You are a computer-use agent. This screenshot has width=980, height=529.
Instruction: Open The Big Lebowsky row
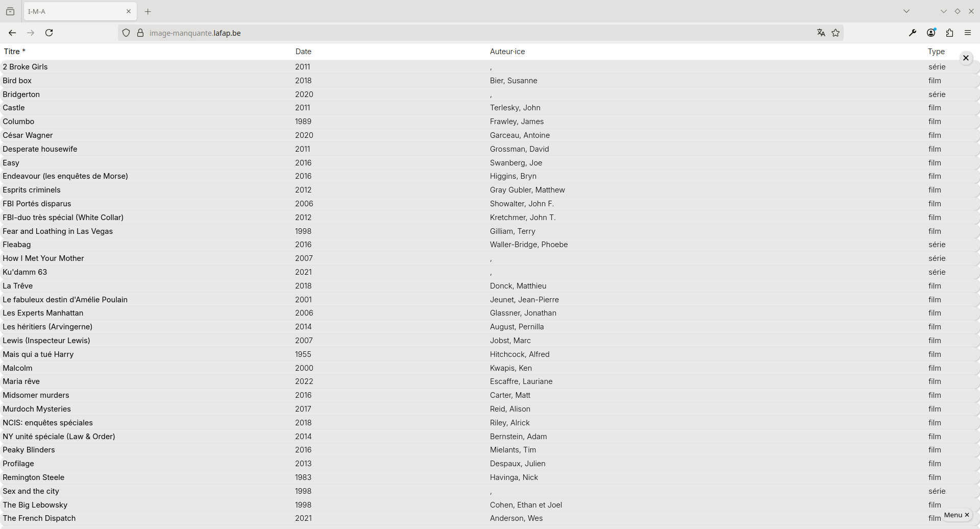35,505
